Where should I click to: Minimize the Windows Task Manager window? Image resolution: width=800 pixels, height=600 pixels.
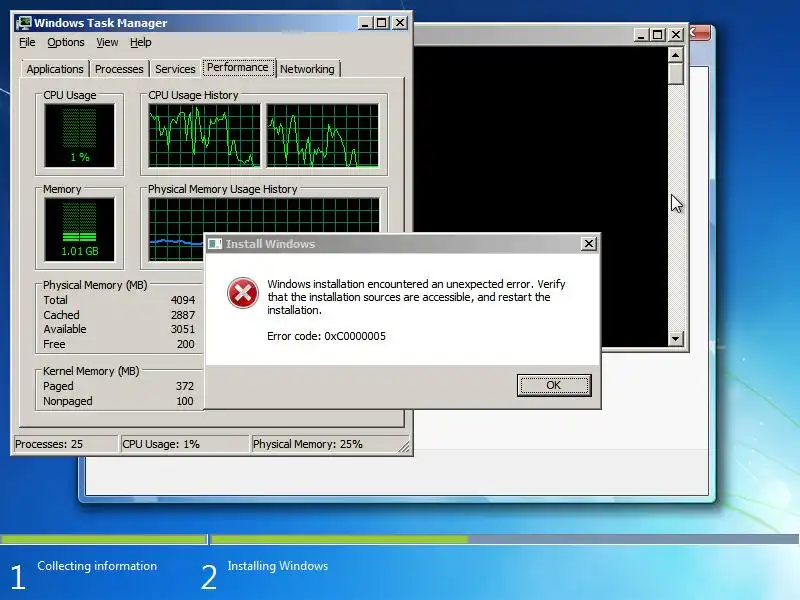click(x=365, y=23)
